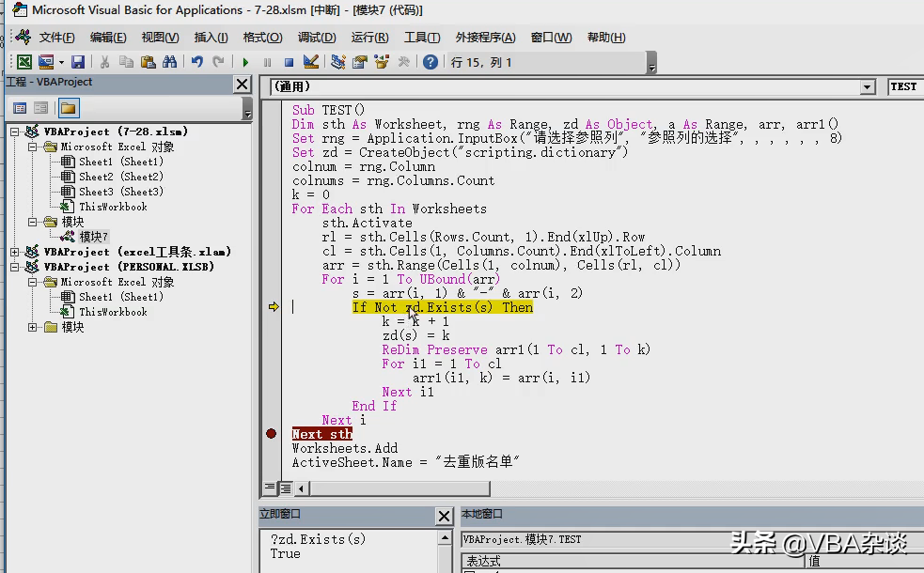
Task: Click the View Microsoft Excel toolbar icon
Action: point(24,62)
